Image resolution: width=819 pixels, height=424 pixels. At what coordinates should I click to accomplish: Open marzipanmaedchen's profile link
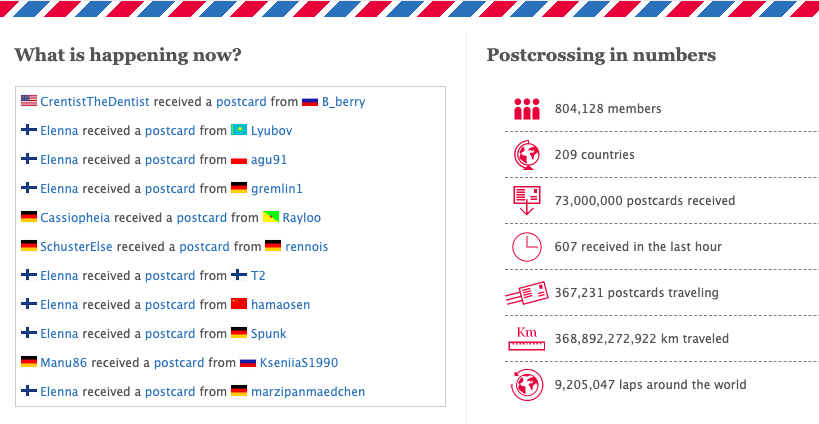pyautogui.click(x=308, y=391)
